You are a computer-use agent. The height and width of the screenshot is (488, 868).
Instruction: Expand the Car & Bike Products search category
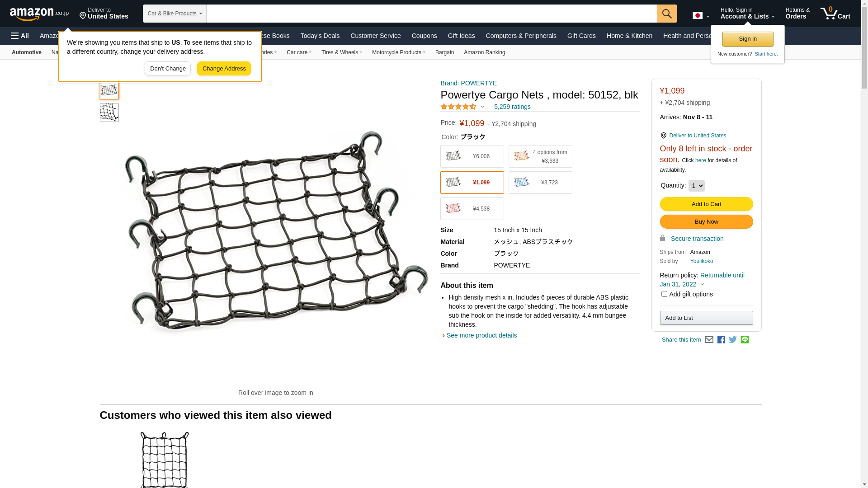click(175, 14)
